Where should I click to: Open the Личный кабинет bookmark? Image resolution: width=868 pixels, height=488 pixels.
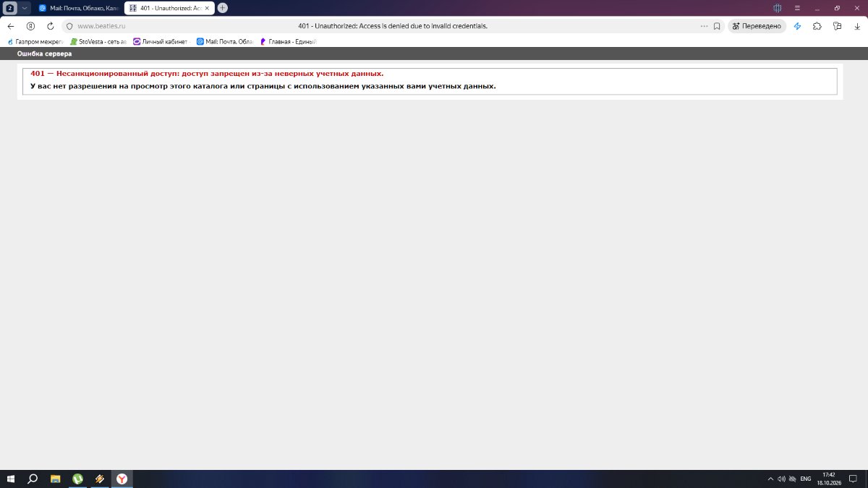(x=160, y=42)
